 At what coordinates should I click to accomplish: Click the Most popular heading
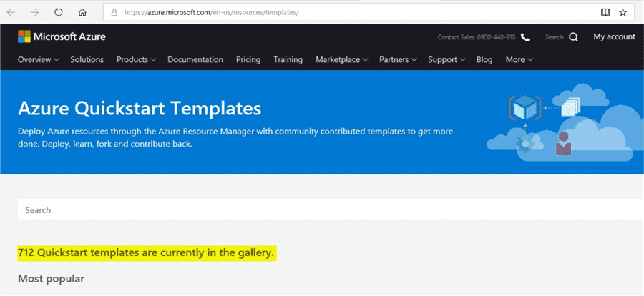pyautogui.click(x=51, y=279)
